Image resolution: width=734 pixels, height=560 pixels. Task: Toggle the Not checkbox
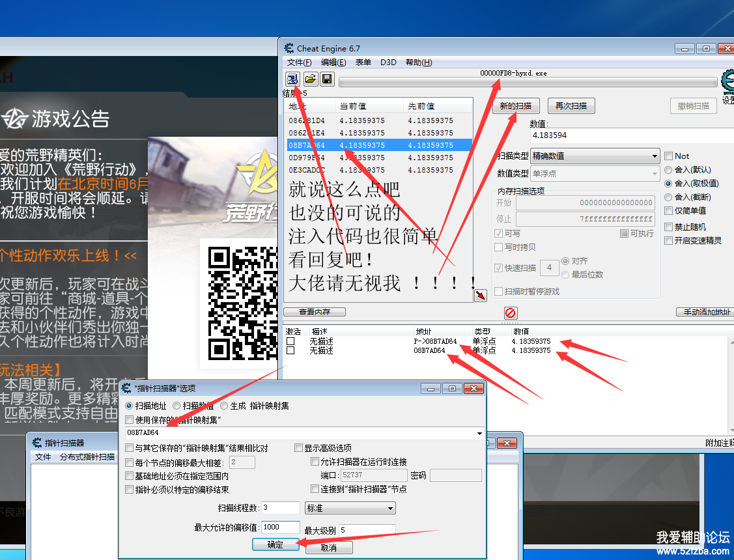coord(668,156)
